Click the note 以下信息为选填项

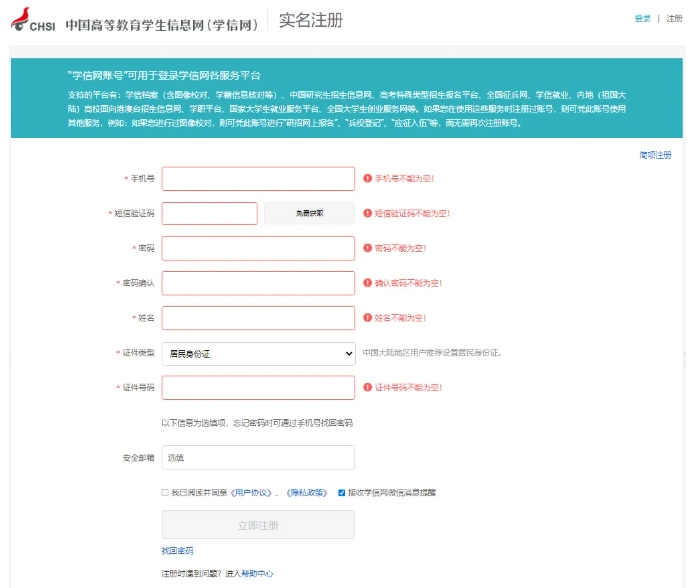[257, 423]
